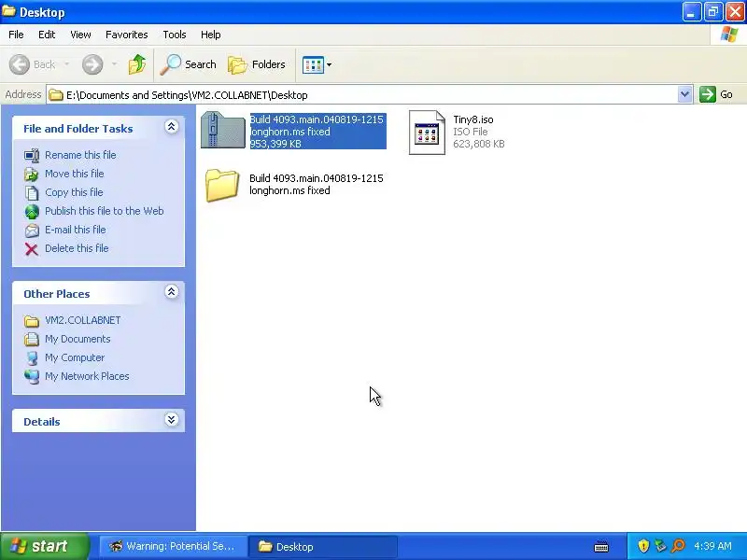Click the Publish to Web globe icon

coord(32,212)
